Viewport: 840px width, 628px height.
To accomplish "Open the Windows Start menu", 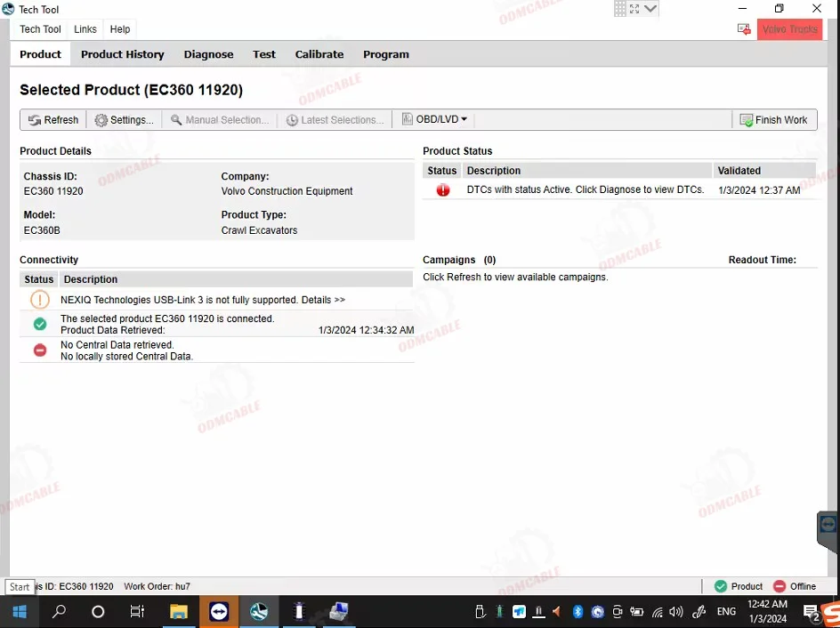I will coord(20,611).
